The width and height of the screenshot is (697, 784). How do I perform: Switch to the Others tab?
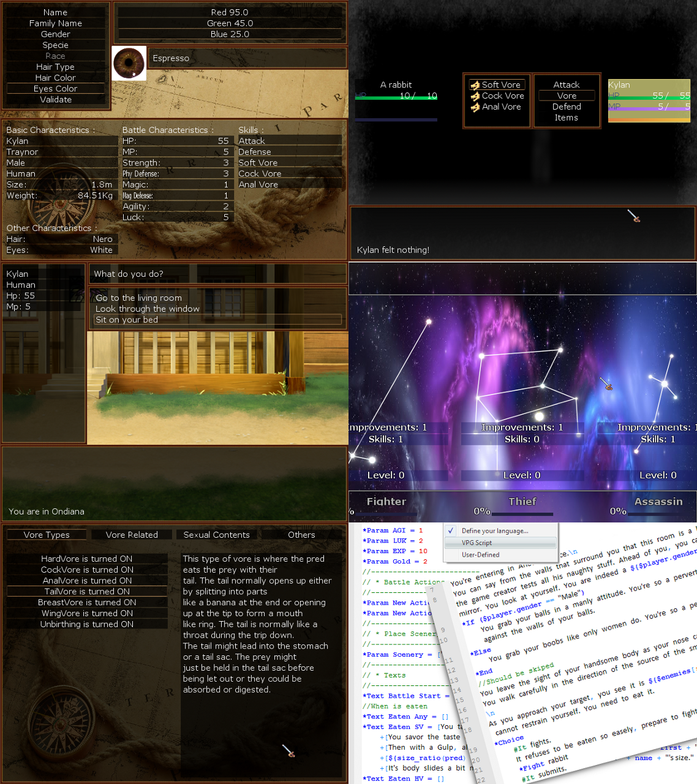coord(302,535)
